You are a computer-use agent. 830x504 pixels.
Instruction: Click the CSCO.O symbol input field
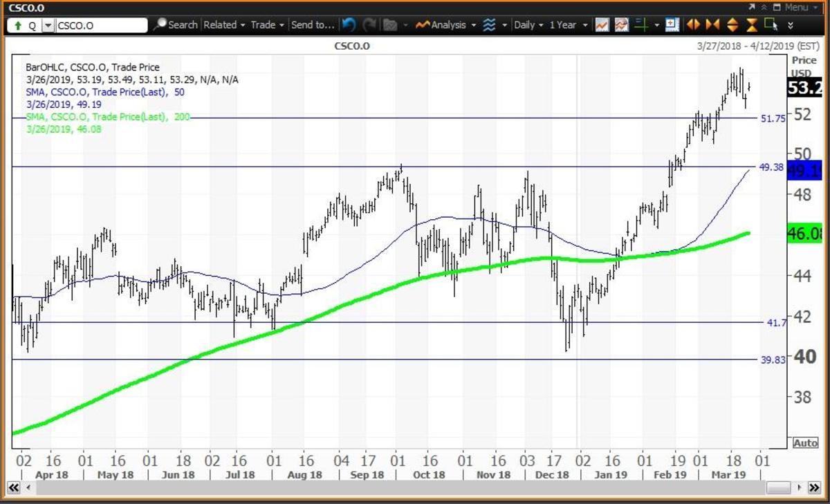coord(101,26)
